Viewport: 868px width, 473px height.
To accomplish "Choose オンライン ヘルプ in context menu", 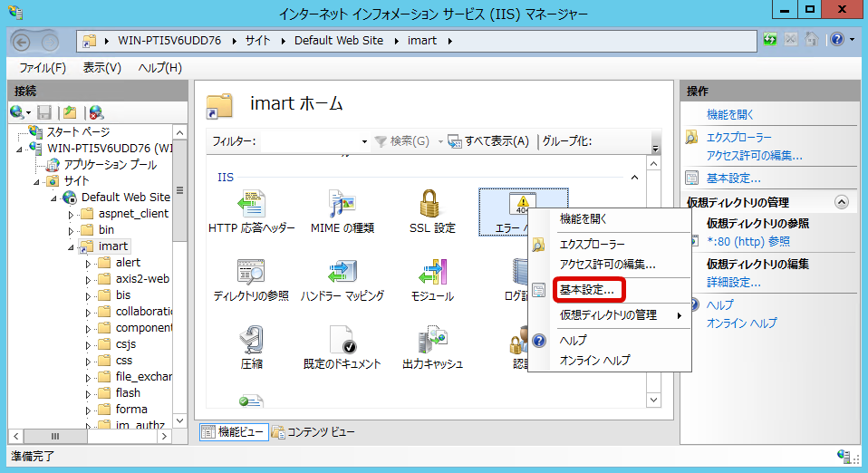I will [594, 360].
